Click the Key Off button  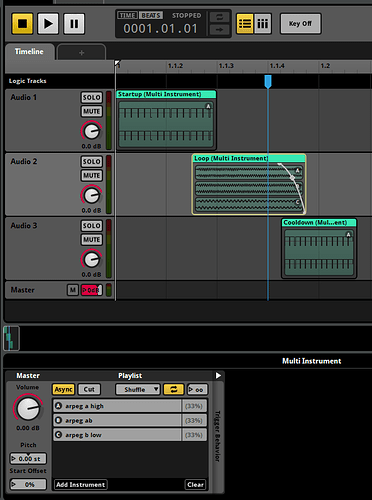[300, 24]
